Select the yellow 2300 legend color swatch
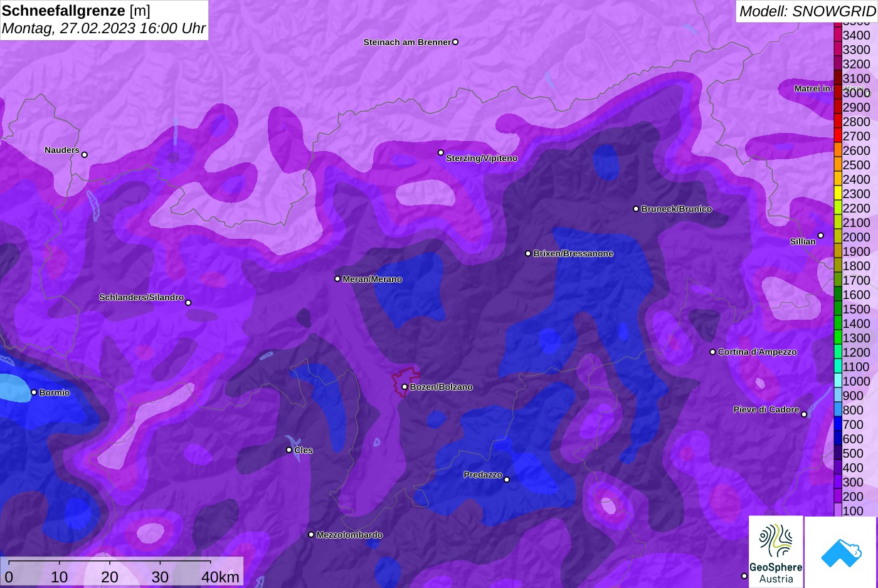The height and width of the screenshot is (588, 878). 837,194
